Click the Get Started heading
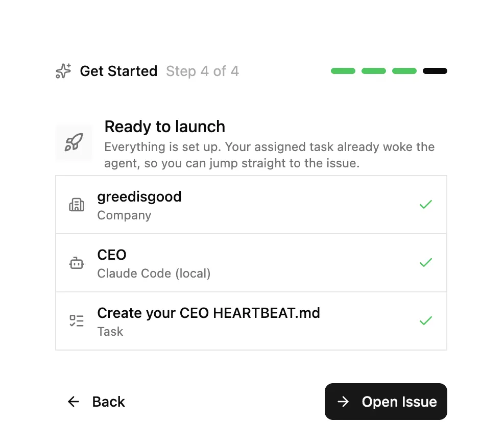Viewport: 481px width, 448px height. 118,71
